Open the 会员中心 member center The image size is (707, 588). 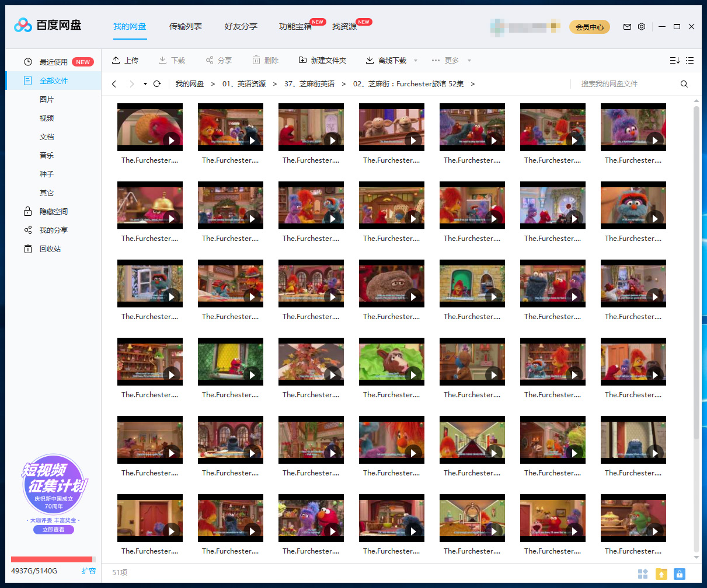pyautogui.click(x=590, y=27)
